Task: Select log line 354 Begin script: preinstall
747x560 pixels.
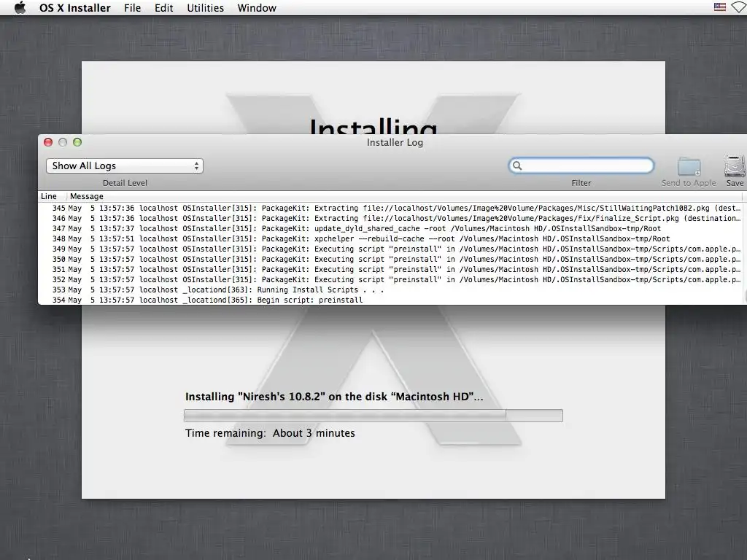Action: (x=391, y=300)
